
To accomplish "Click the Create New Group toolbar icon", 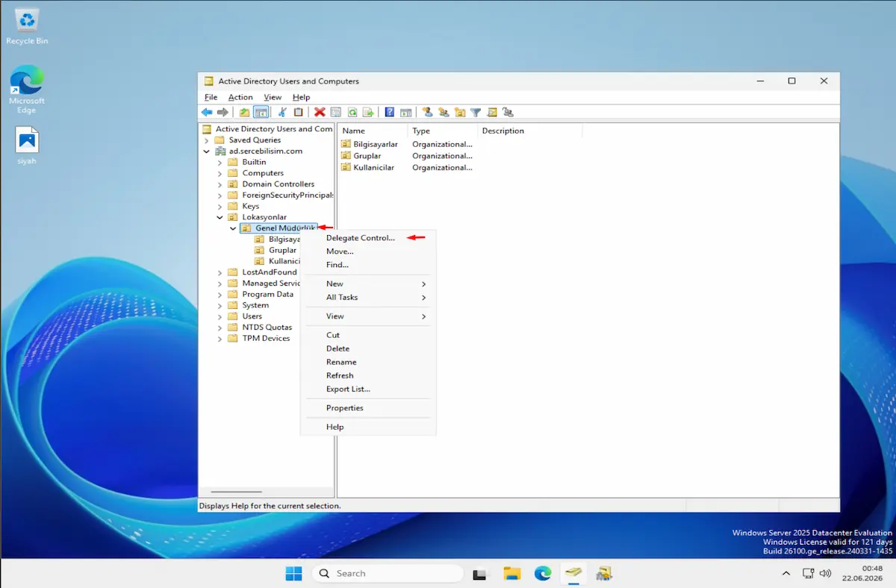I will point(444,112).
